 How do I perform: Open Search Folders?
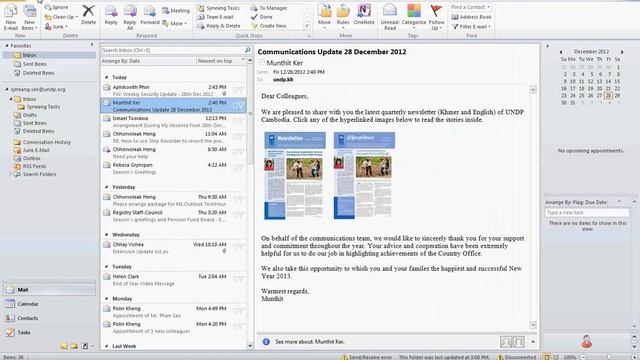pos(39,174)
